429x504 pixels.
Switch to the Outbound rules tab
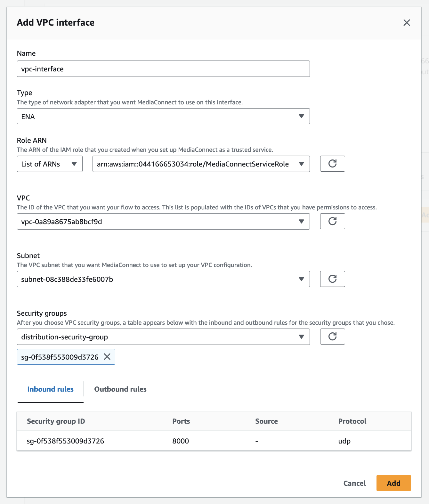point(120,389)
